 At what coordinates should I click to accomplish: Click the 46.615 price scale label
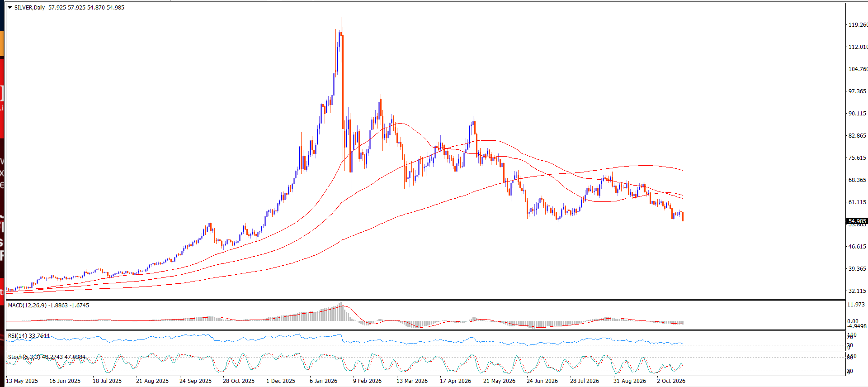point(858,247)
